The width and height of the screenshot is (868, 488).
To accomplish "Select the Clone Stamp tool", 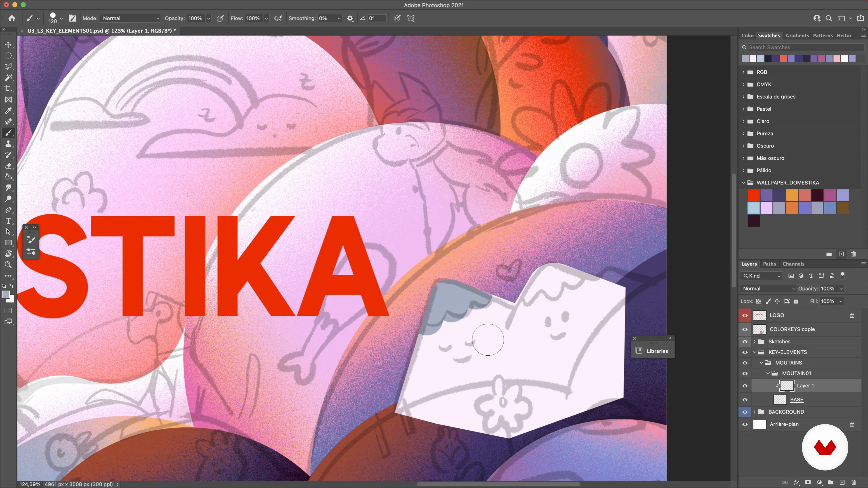I will 8,144.
